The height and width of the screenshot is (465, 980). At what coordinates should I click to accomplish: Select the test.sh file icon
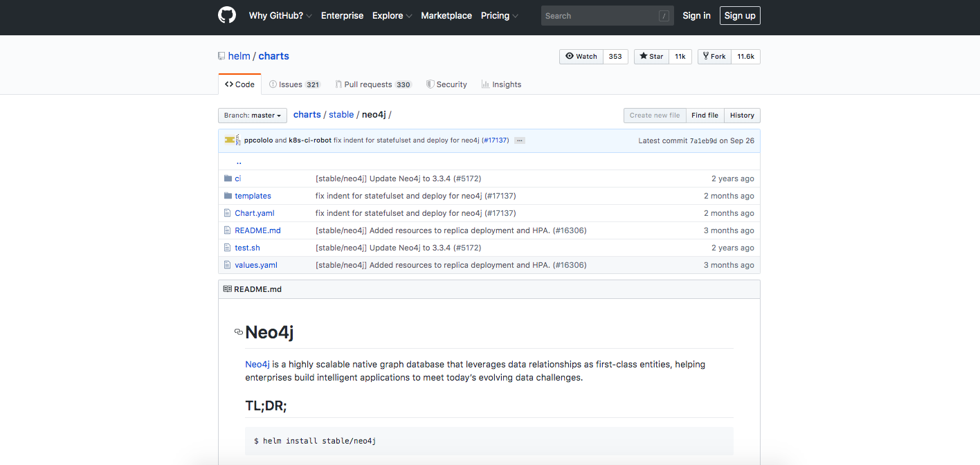click(228, 248)
